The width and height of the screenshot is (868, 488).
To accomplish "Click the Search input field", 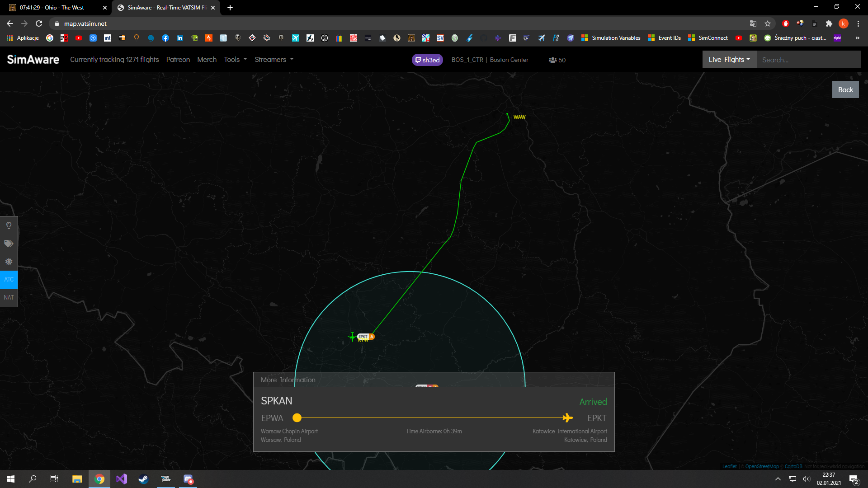I will point(808,60).
